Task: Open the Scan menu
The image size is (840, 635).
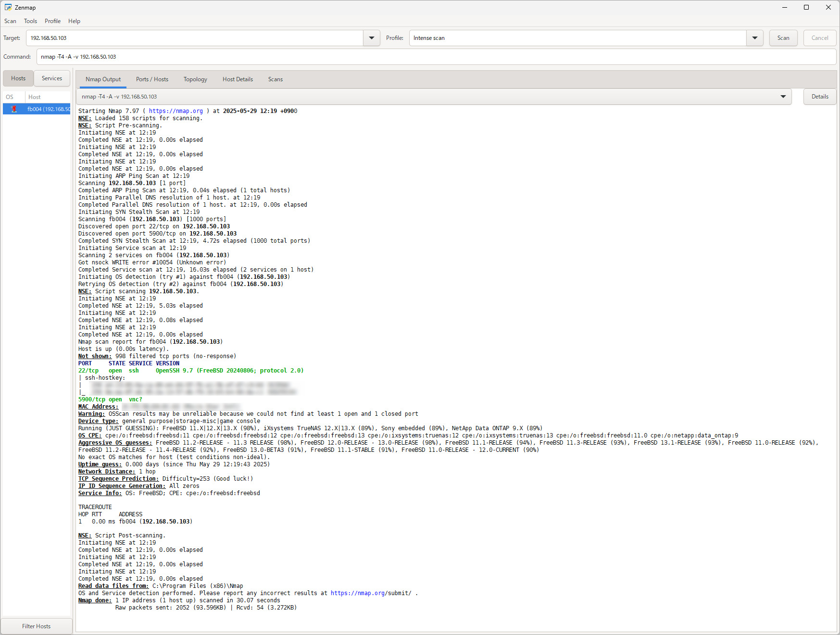Action: coord(10,21)
